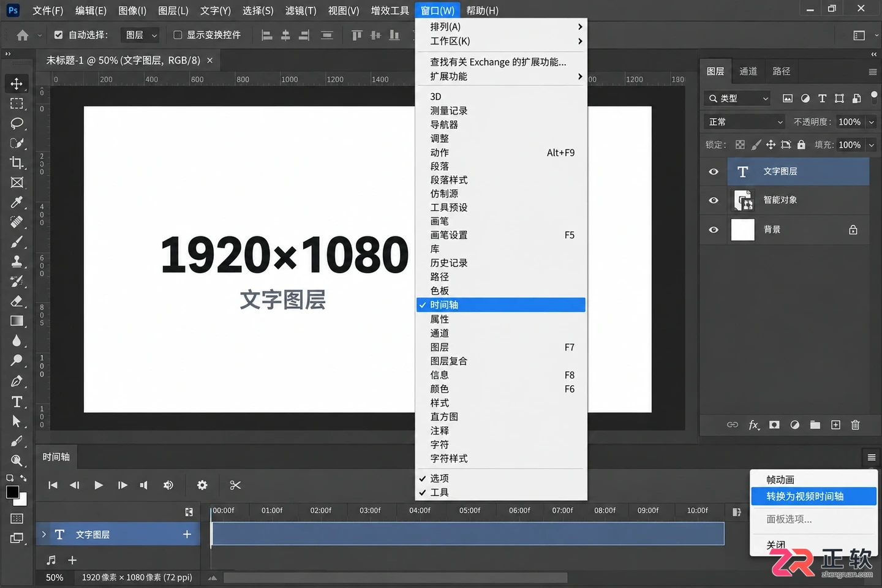Select the Rectangular Marquee tool
The height and width of the screenshot is (588, 882).
click(x=17, y=104)
